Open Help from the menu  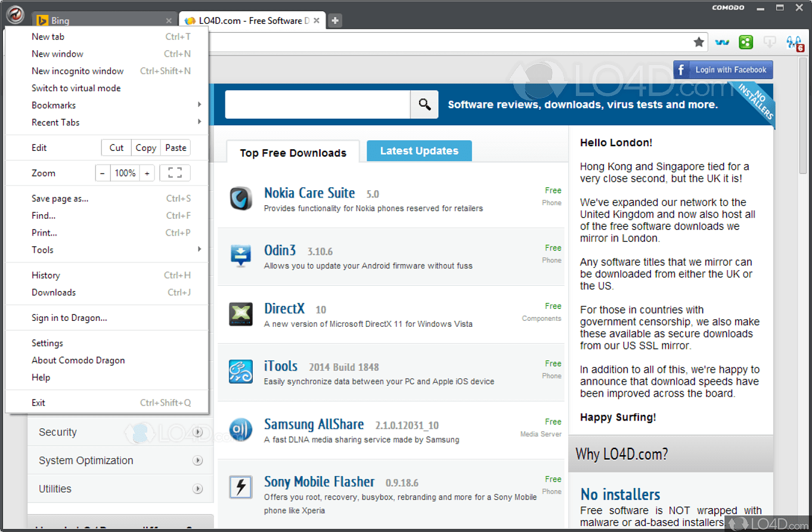click(x=107, y=378)
